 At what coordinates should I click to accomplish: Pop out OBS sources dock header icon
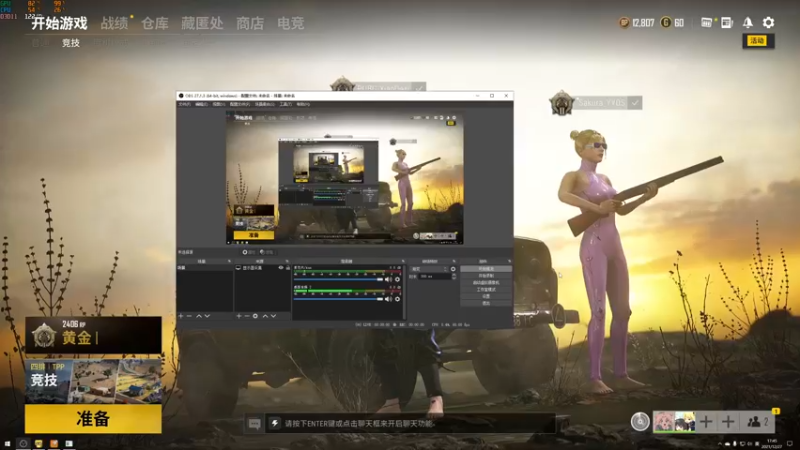(287, 261)
